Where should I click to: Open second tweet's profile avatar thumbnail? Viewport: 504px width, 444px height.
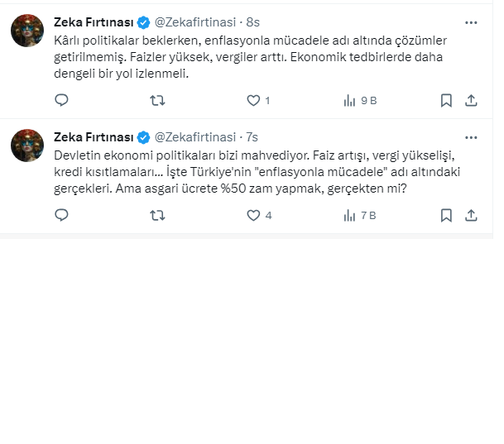pos(27,146)
